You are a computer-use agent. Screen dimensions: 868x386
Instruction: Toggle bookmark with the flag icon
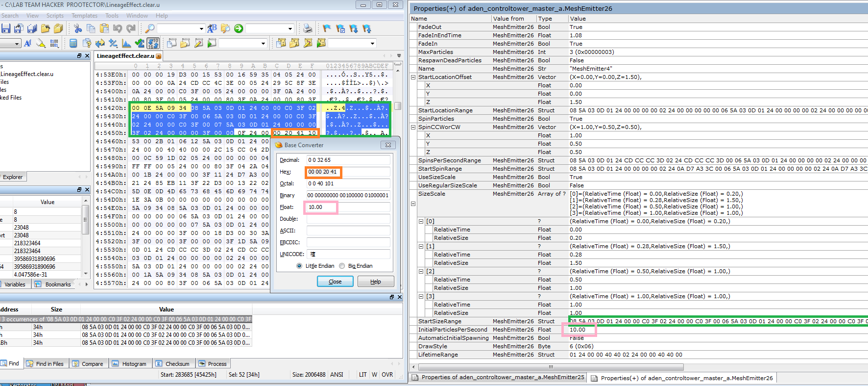point(327,28)
